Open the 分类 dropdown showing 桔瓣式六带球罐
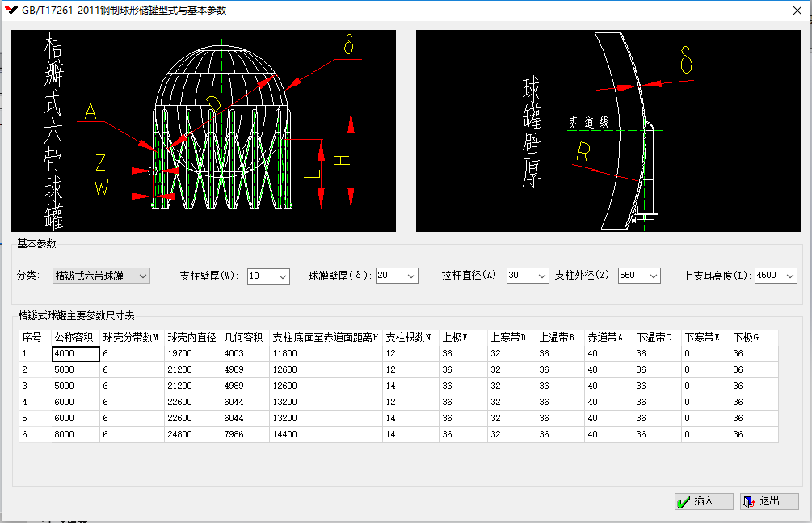Screen dimensions: 812x523 [101, 276]
